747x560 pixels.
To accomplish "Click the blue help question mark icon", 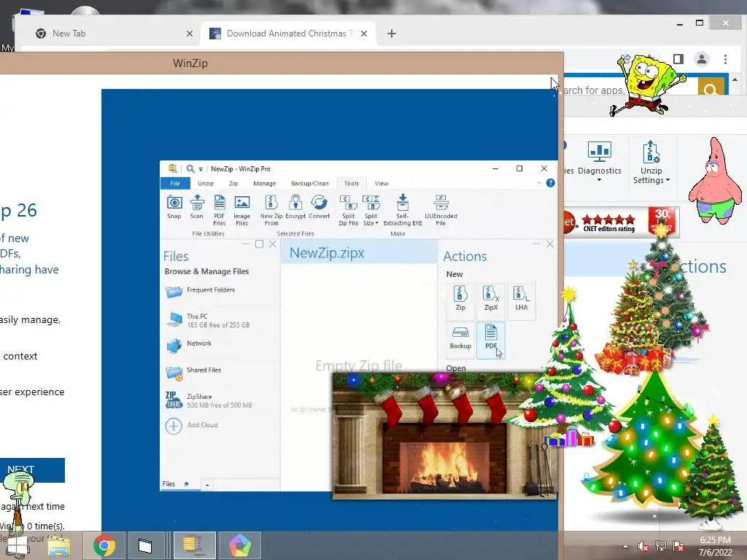I will pos(550,183).
